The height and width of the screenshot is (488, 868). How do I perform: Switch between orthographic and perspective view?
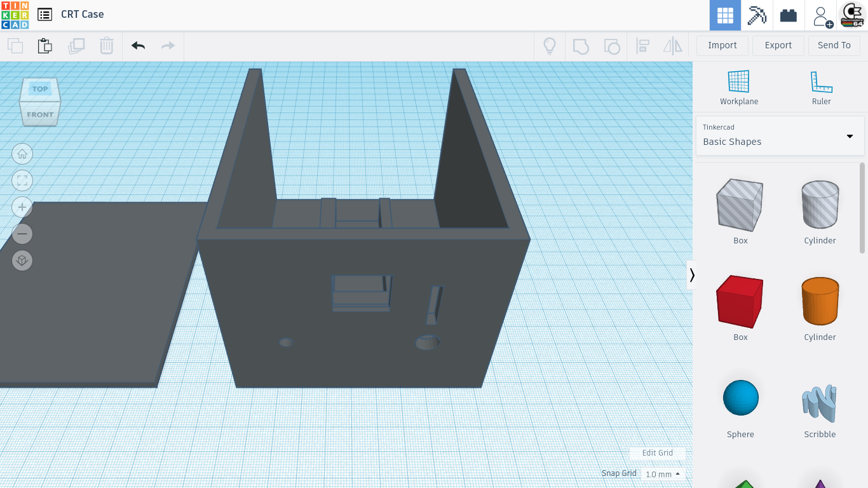coord(22,261)
